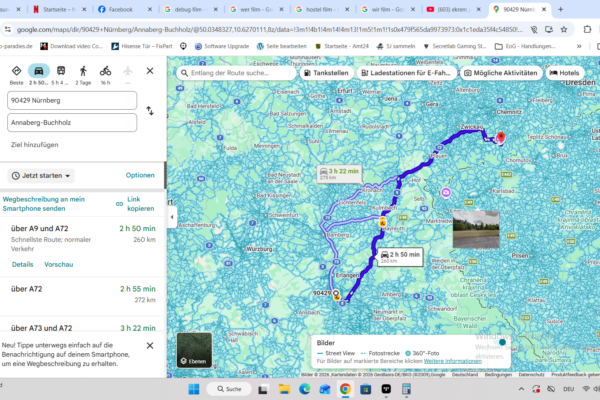Show hidden system tray icons
Screen dimensions: 600x400
(521, 389)
